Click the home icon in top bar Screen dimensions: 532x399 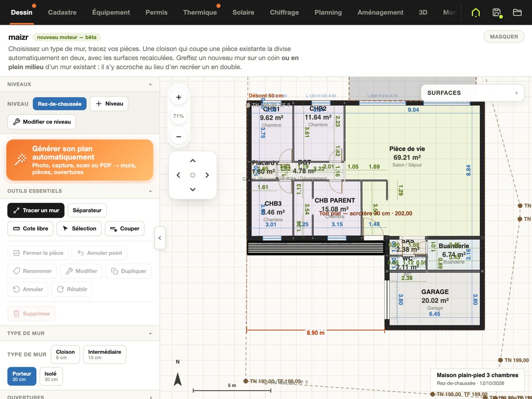[x=476, y=12]
